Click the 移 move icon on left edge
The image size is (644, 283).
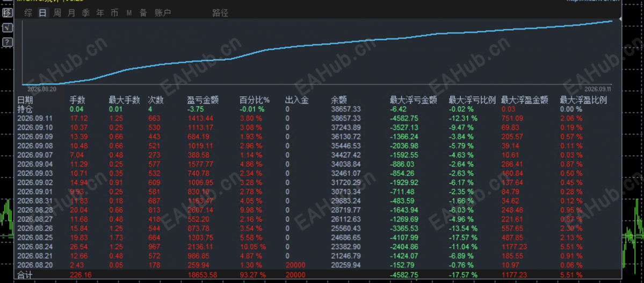8,13
